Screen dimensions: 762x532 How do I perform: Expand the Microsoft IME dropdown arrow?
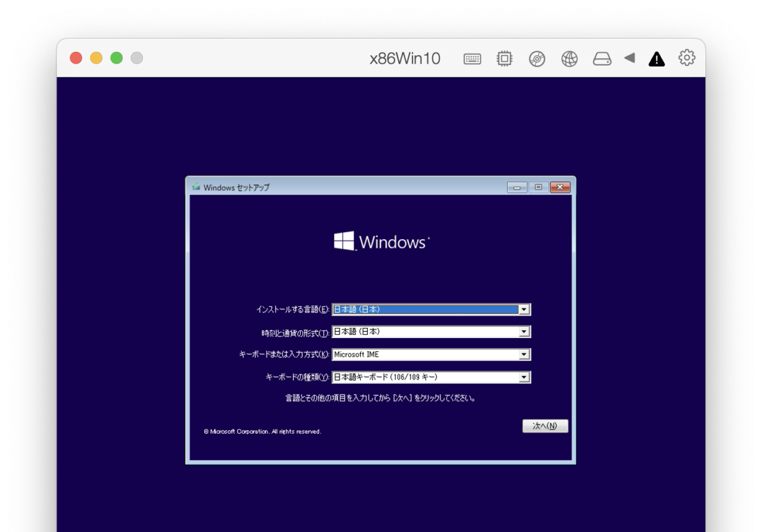pos(524,355)
